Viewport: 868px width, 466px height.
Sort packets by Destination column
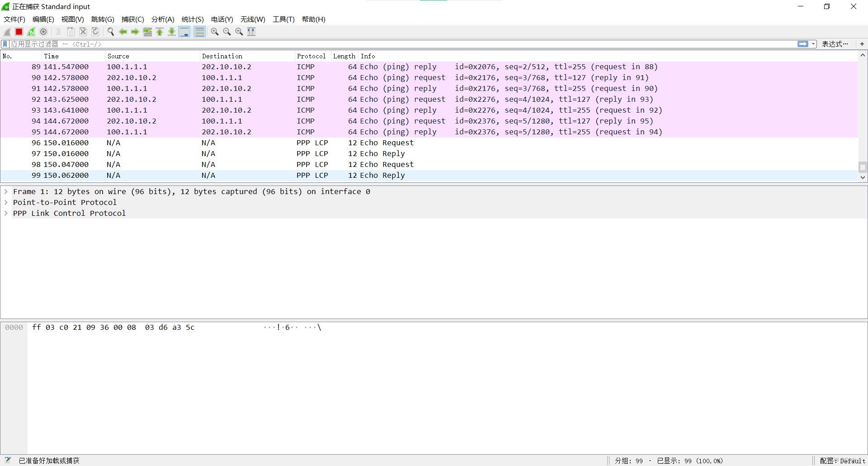pyautogui.click(x=247, y=56)
